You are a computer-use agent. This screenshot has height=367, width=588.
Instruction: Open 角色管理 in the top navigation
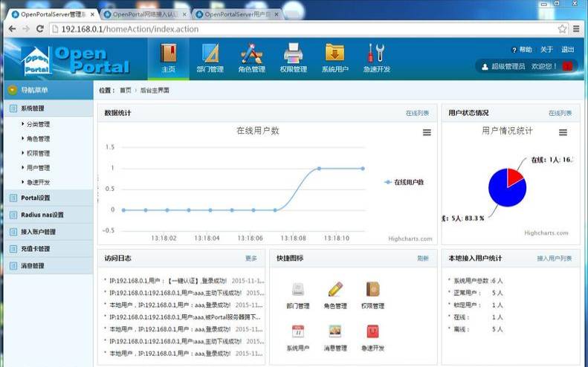point(251,58)
